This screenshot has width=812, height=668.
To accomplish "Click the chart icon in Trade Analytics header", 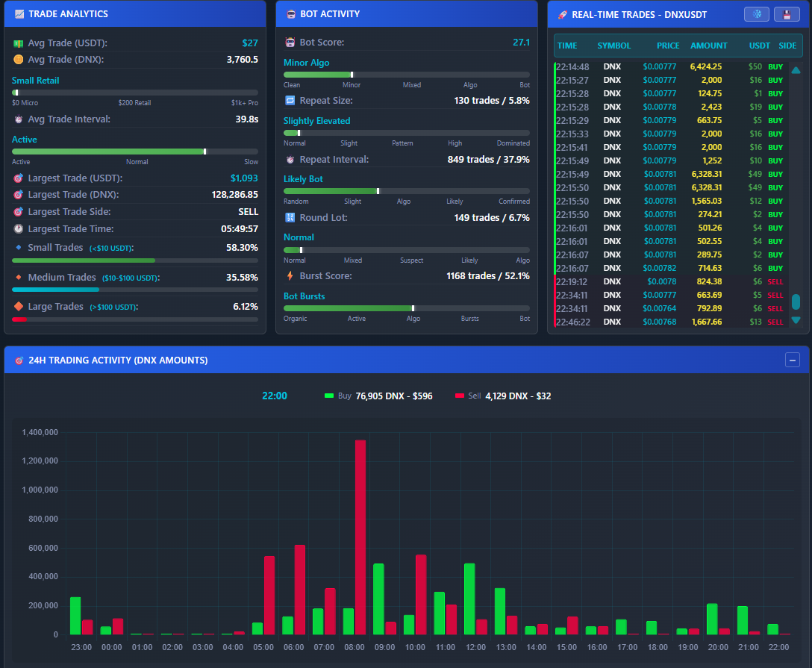I will coord(19,14).
